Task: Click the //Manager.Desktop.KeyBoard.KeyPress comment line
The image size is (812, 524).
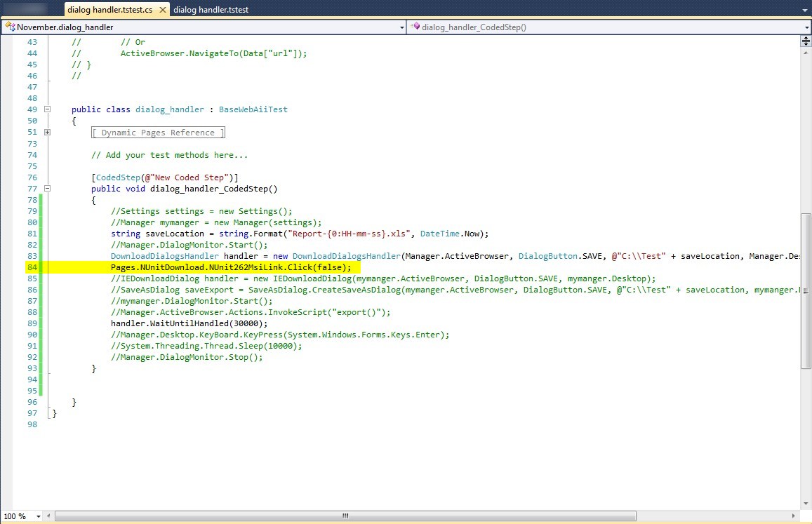Action: tap(280, 335)
